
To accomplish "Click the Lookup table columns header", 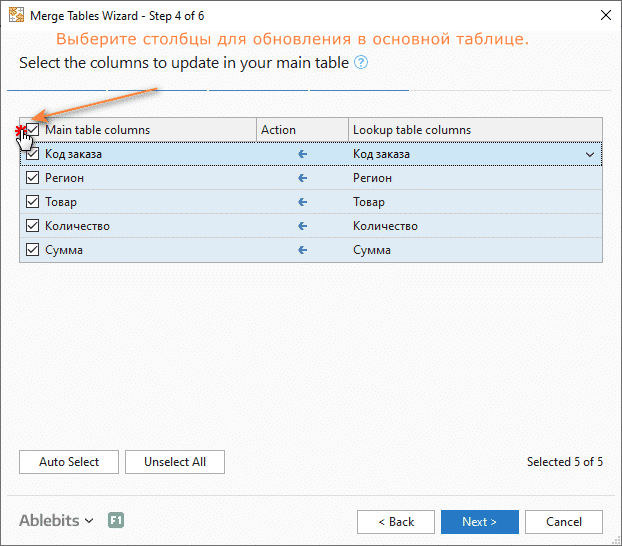I will click(475, 130).
